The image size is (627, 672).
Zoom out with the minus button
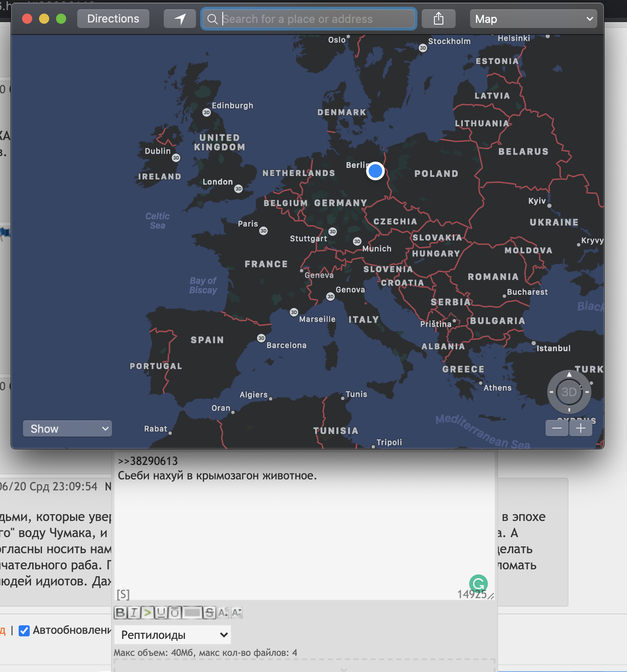(x=557, y=428)
